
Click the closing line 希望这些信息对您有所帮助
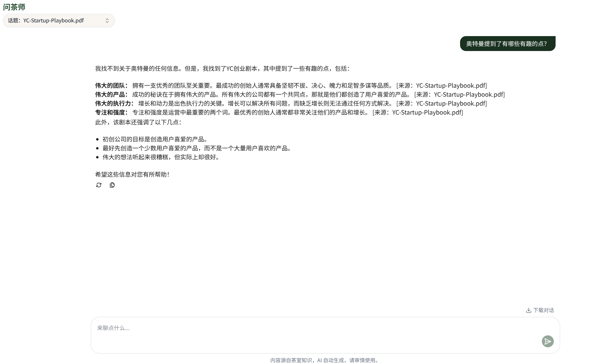[x=132, y=175]
